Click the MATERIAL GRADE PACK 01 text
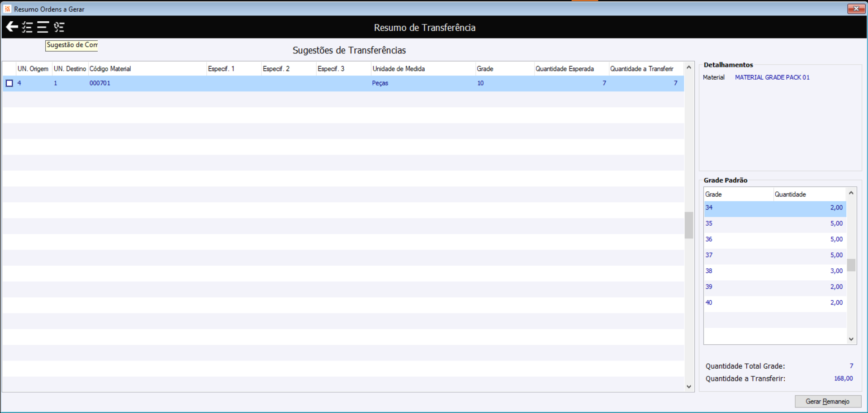The width and height of the screenshot is (868, 413). [772, 77]
